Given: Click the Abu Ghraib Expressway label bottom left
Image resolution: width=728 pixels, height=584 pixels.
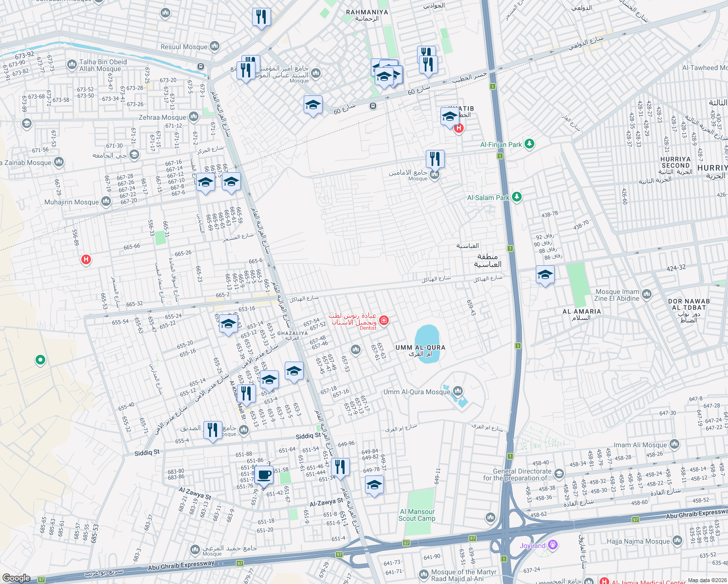Looking at the screenshot, I should [x=181, y=566].
